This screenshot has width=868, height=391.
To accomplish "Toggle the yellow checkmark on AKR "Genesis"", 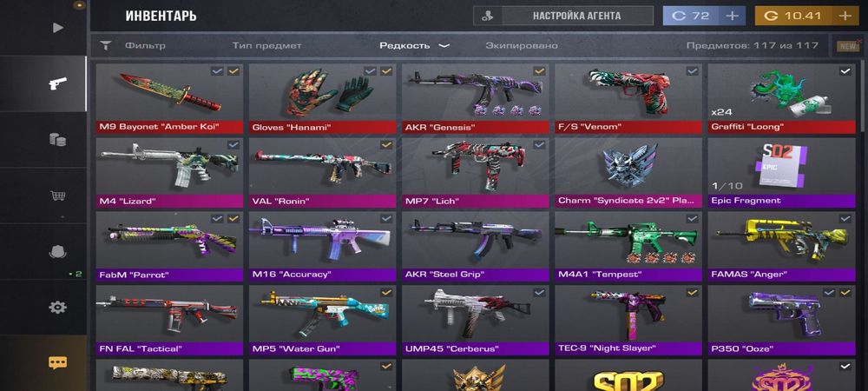I will (x=539, y=71).
